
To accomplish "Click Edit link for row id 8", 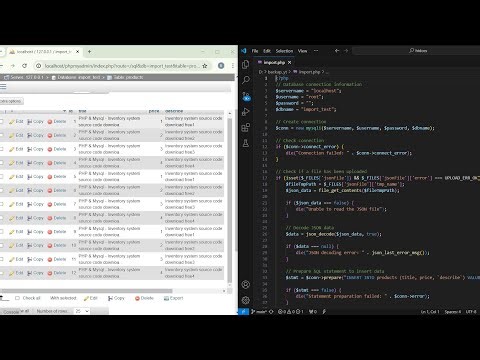I will [x=16, y=218].
